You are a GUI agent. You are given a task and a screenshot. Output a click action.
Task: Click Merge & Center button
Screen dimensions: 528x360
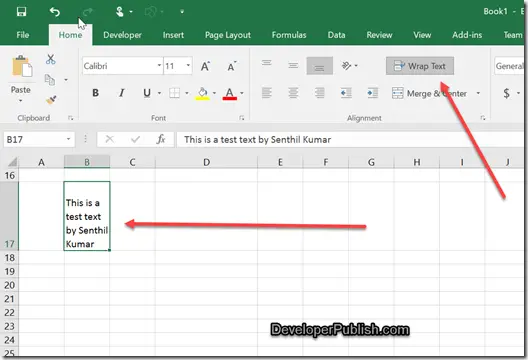[x=430, y=93]
